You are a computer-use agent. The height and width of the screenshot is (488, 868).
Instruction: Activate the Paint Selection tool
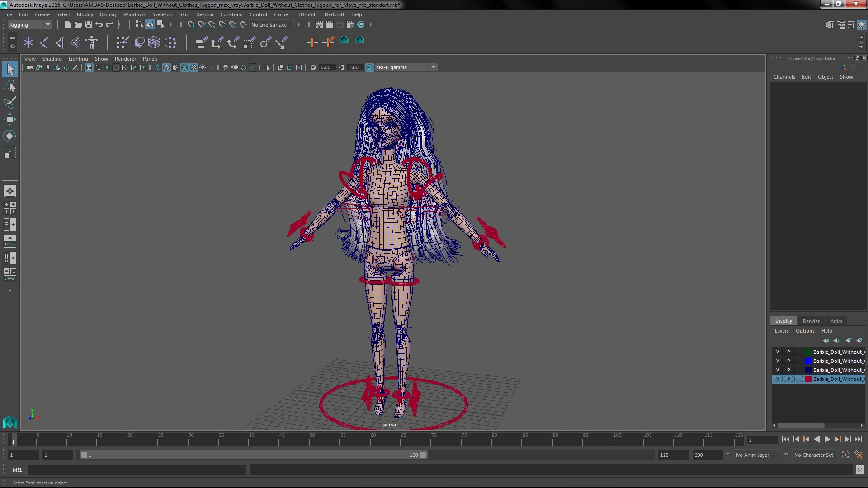(10, 103)
